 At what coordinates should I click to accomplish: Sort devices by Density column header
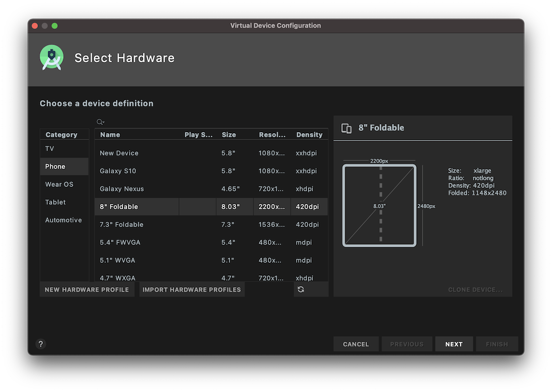pos(309,135)
